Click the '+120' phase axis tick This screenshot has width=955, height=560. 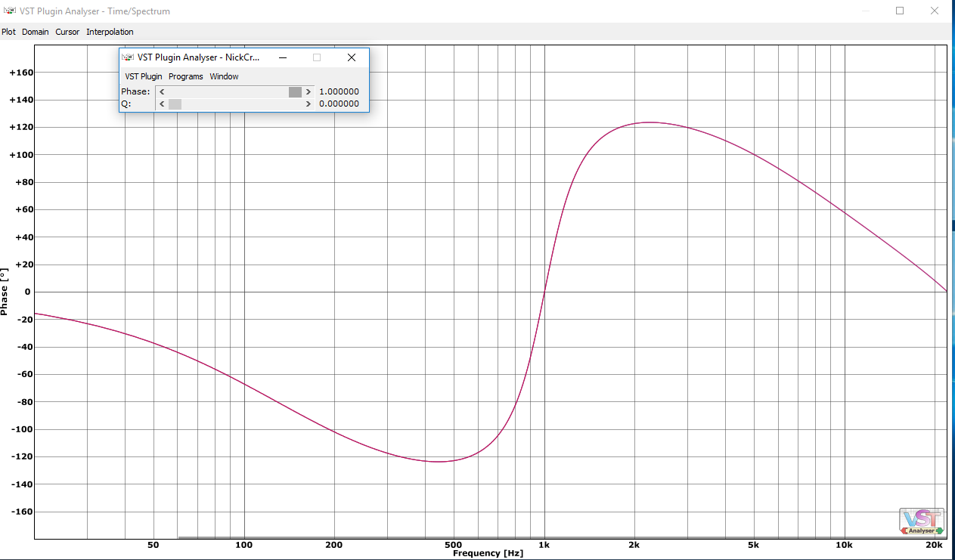point(20,127)
